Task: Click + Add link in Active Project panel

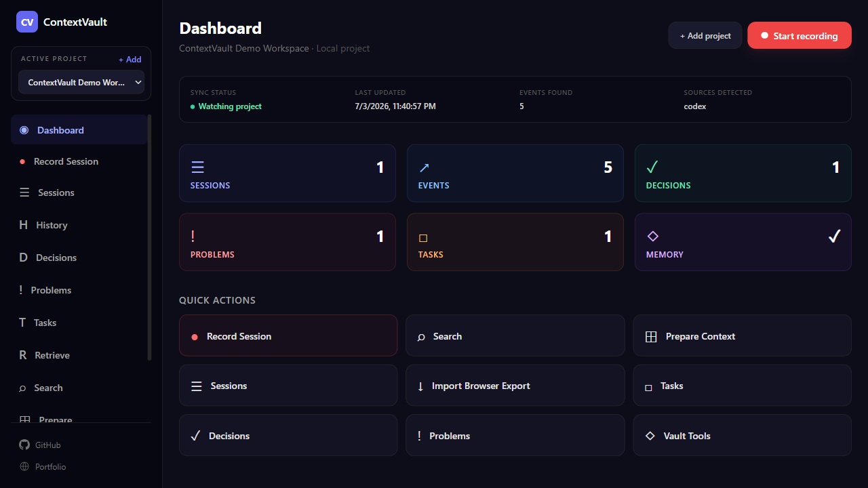Action: tap(130, 60)
